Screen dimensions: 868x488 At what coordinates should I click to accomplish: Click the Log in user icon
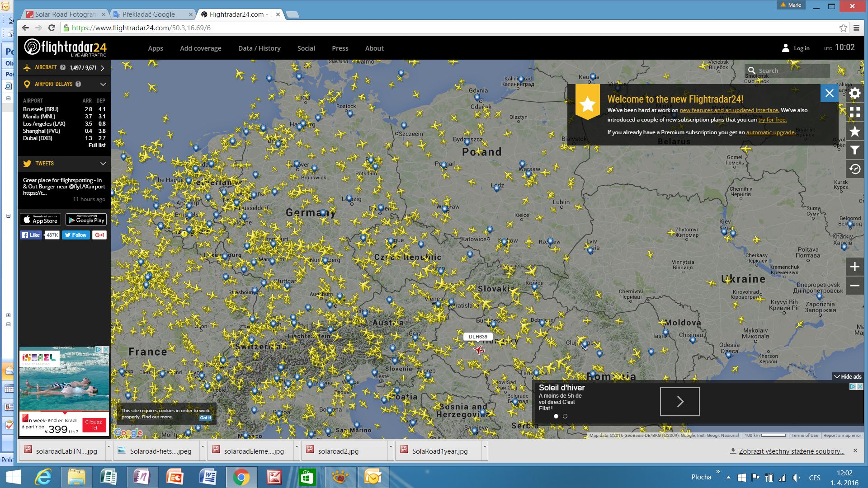(786, 48)
